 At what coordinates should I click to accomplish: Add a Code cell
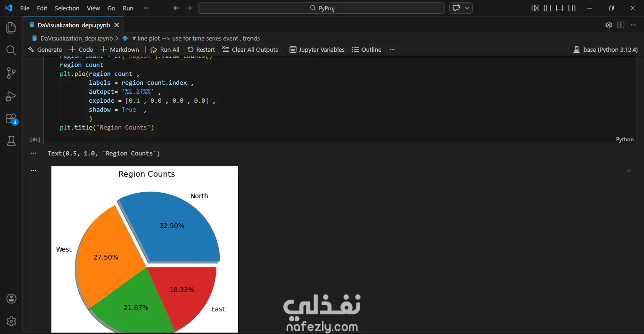click(x=81, y=49)
